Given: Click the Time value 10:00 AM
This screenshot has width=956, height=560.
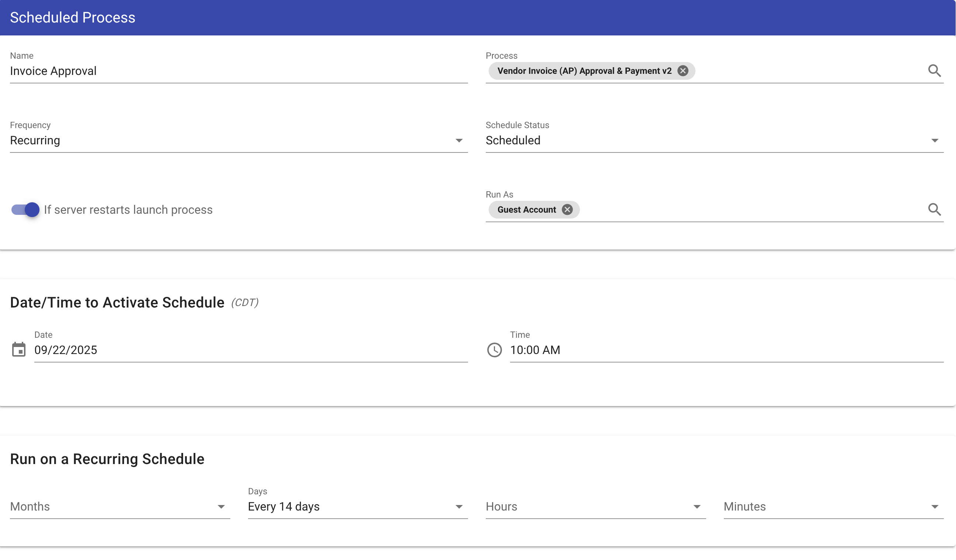Looking at the screenshot, I should pyautogui.click(x=535, y=350).
